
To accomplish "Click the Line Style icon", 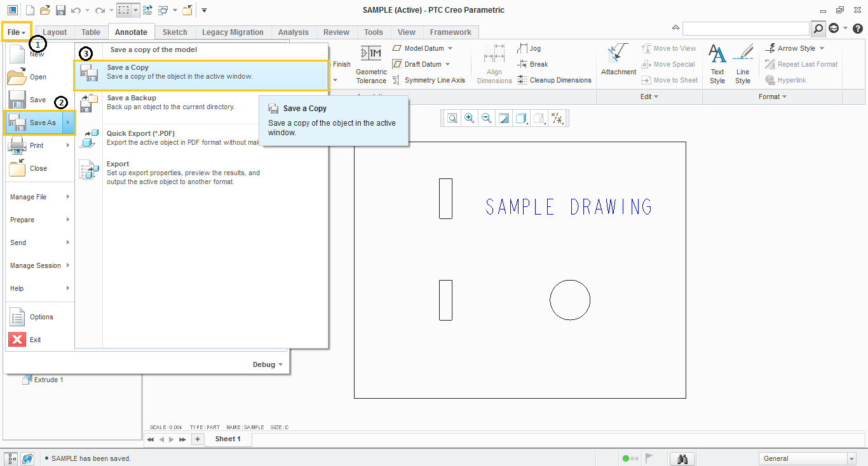I will pos(743,63).
